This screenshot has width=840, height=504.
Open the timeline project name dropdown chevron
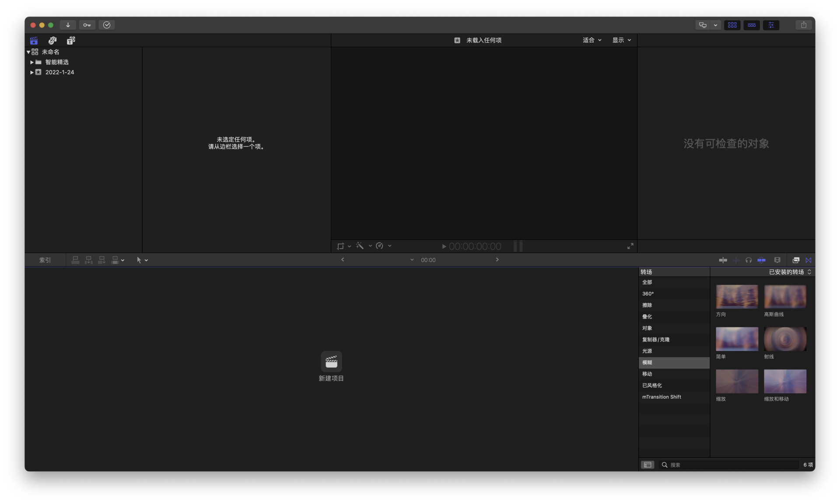tap(412, 260)
